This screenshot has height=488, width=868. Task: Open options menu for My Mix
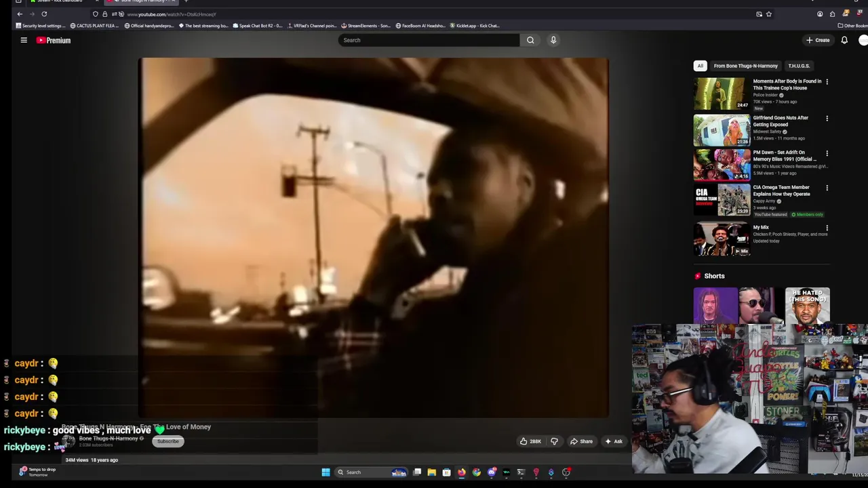[827, 228]
